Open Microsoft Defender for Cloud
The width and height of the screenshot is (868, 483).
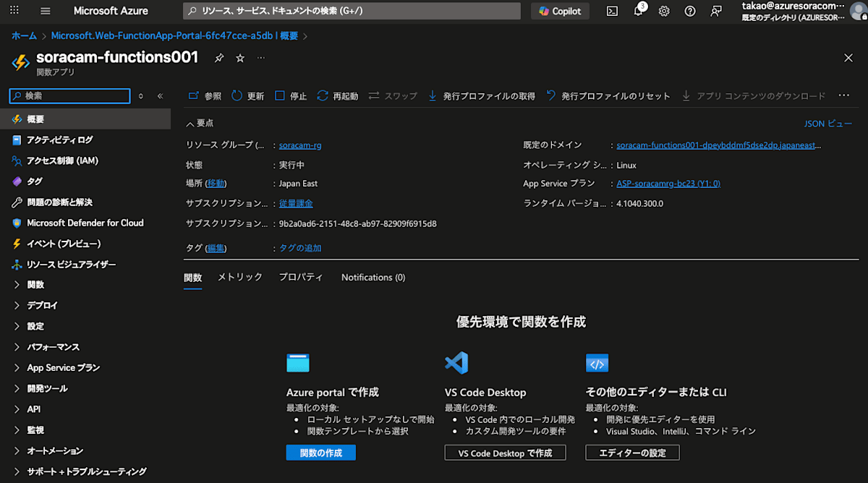coord(85,223)
